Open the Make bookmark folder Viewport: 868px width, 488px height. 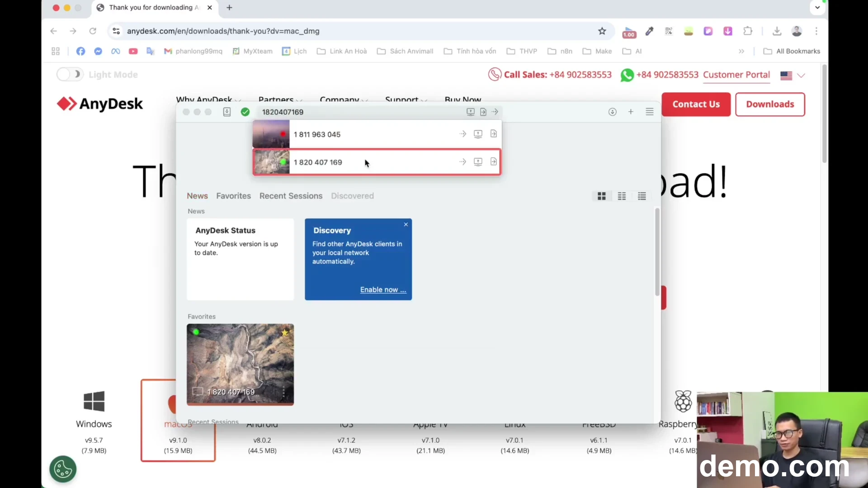click(x=597, y=52)
